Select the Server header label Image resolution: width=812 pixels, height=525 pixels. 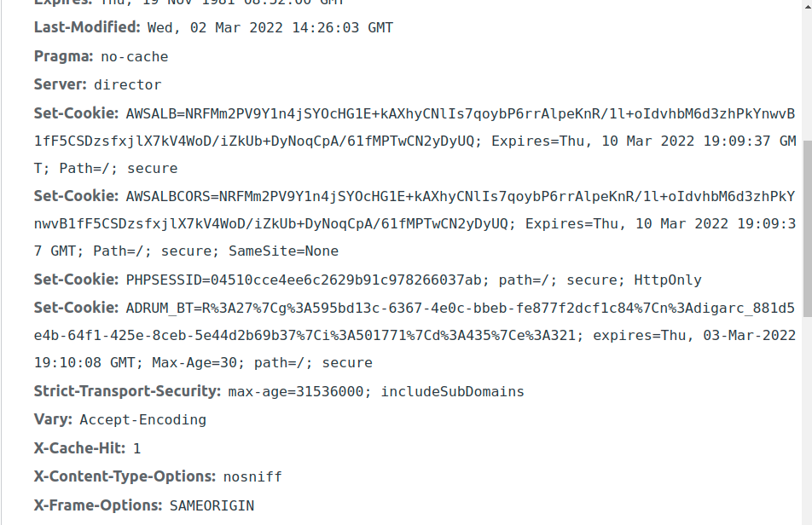60,84
